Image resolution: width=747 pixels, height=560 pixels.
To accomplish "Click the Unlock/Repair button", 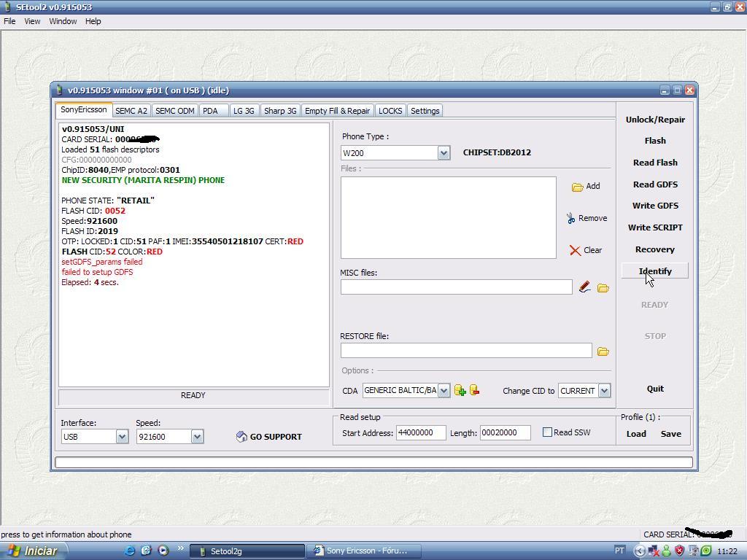I will (x=655, y=120).
